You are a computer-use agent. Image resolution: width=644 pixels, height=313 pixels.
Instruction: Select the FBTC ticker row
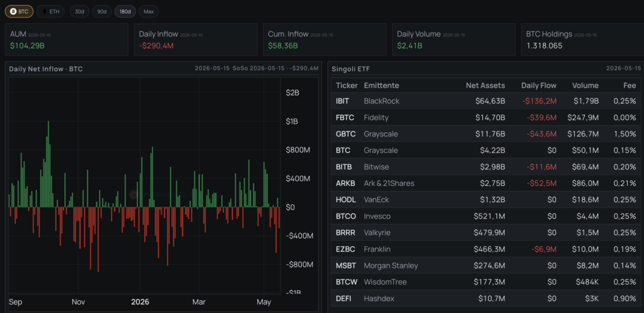pyautogui.click(x=486, y=118)
